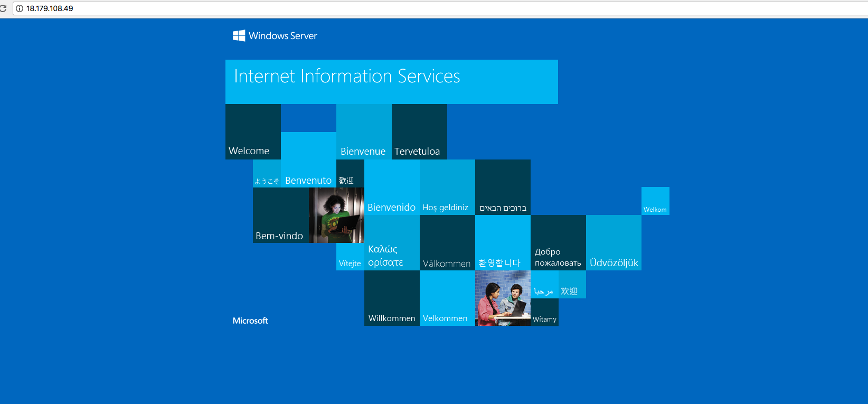868x404 pixels.
Task: Click the Greek Καλώς ορίσατε tile
Action: pyautogui.click(x=392, y=242)
